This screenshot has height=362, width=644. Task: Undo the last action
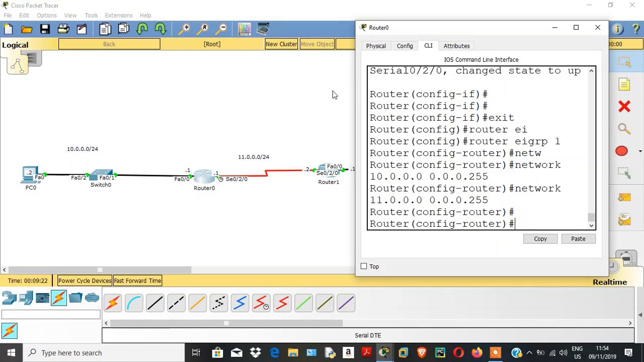tap(142, 29)
